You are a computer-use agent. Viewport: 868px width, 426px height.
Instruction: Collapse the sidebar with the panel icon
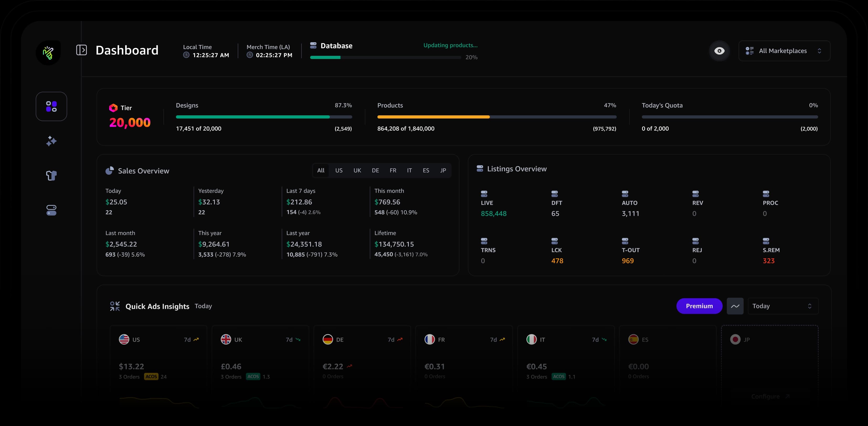82,50
